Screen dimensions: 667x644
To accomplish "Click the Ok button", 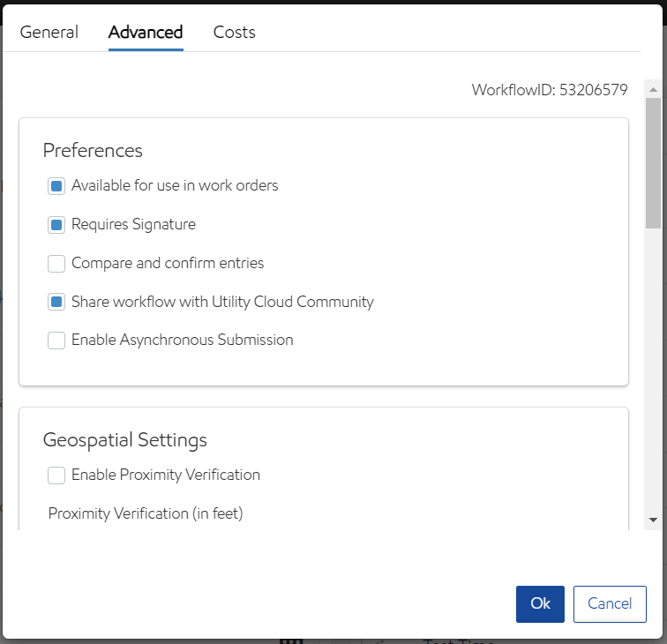I will click(x=540, y=604).
